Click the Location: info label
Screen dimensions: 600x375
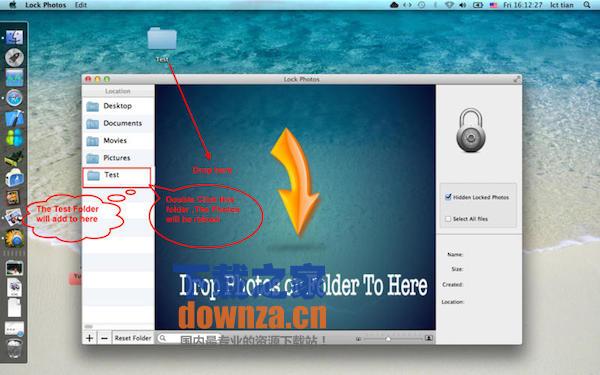coord(453,302)
